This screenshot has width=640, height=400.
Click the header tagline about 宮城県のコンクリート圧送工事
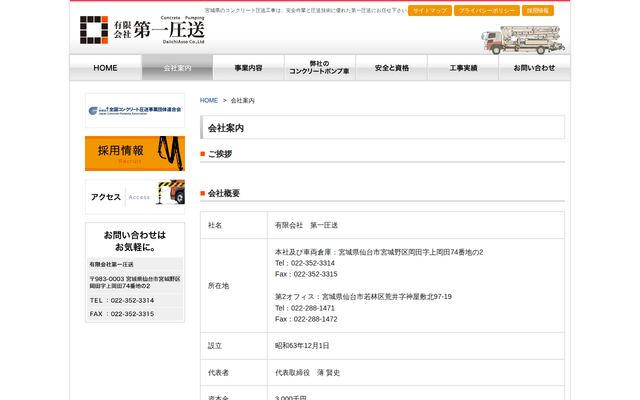305,11
